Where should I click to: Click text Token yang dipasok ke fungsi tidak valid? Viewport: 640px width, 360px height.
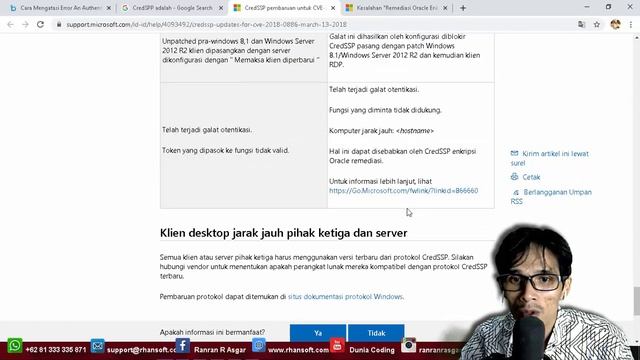coord(225,151)
